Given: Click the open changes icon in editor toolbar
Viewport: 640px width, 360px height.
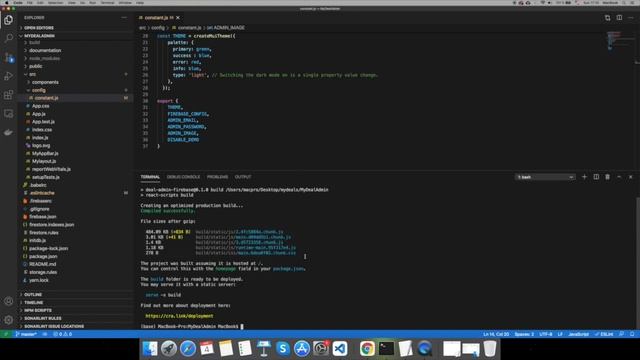Looking at the screenshot, I should coord(608,18).
